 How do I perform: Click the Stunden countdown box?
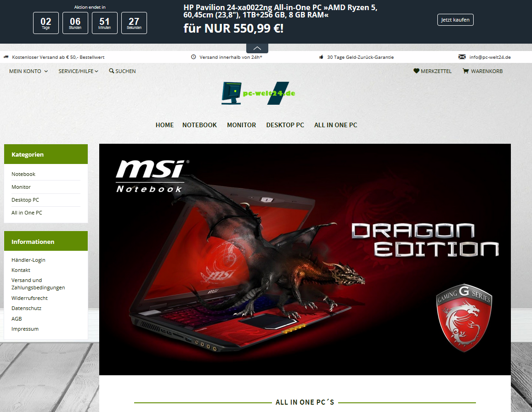coord(75,23)
